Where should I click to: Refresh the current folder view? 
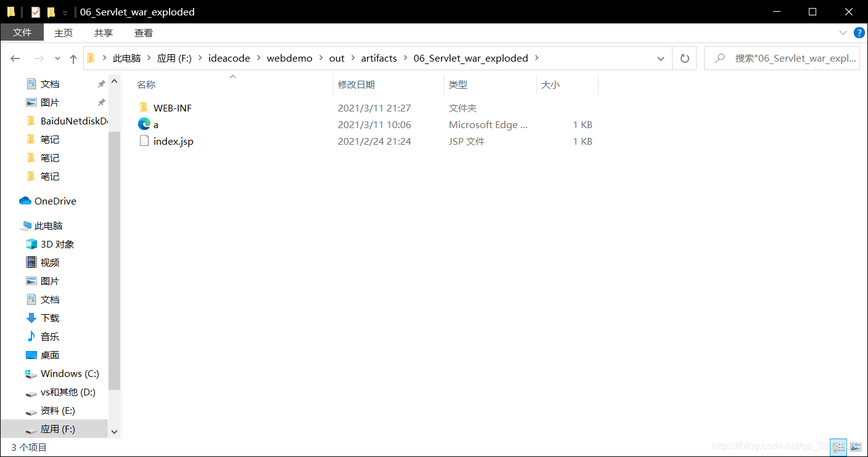(684, 59)
